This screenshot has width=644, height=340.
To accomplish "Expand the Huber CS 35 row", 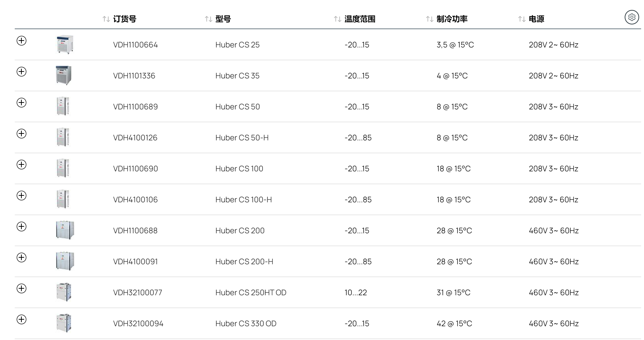I will coord(22,72).
